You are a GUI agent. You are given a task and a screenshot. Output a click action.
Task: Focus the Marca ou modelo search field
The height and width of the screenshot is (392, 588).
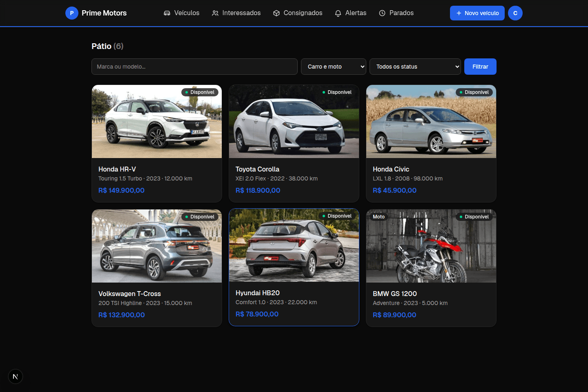(x=194, y=67)
